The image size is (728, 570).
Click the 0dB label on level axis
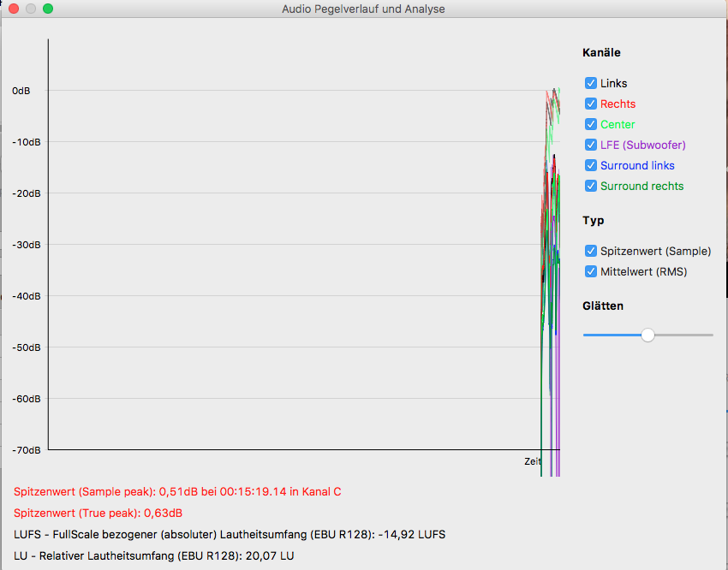pos(21,91)
